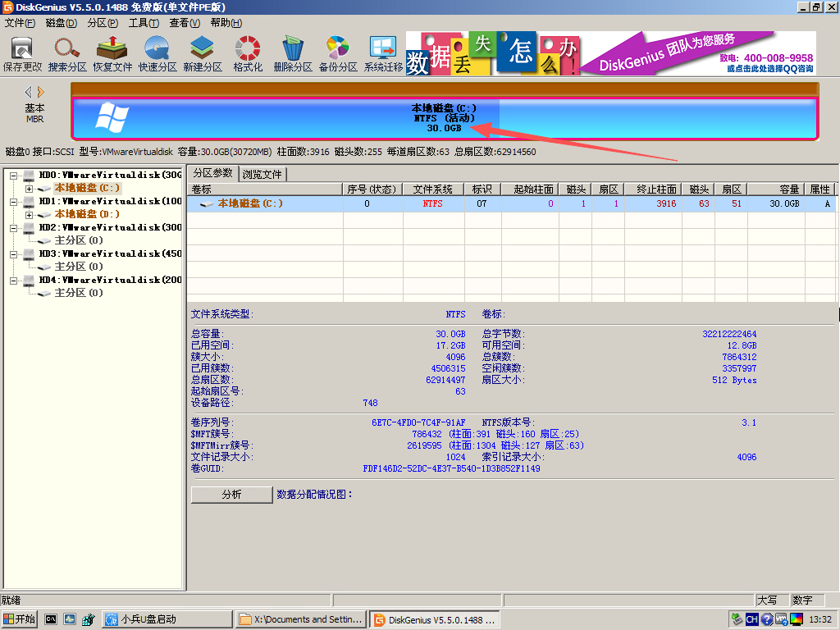The height and width of the screenshot is (630, 840).
Task: Click the 删除分区 (Delete Partition) trash icon
Action: [x=293, y=53]
